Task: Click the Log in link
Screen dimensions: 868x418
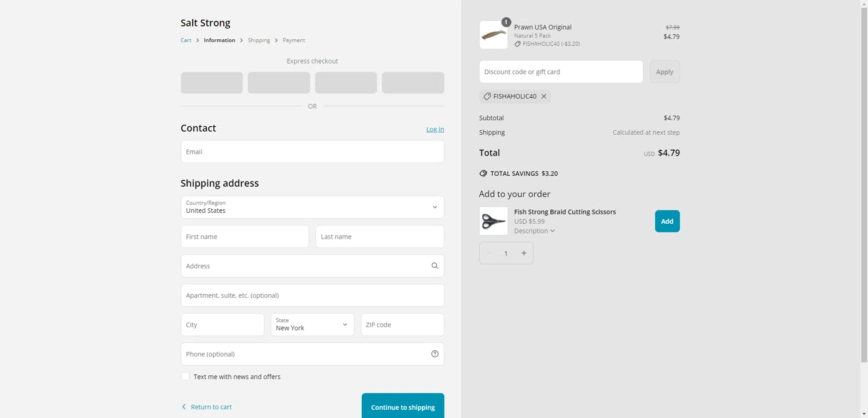Action: pyautogui.click(x=435, y=129)
